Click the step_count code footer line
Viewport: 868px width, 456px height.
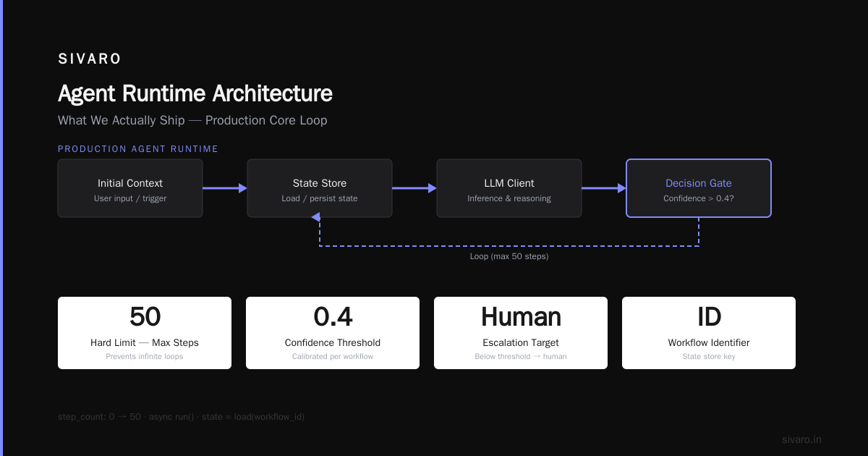[181, 417]
